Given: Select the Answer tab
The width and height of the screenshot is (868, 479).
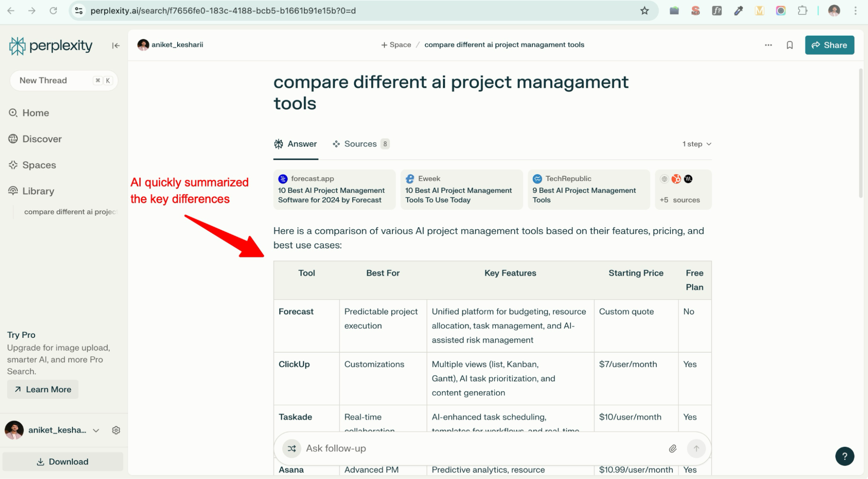Looking at the screenshot, I should coord(296,144).
